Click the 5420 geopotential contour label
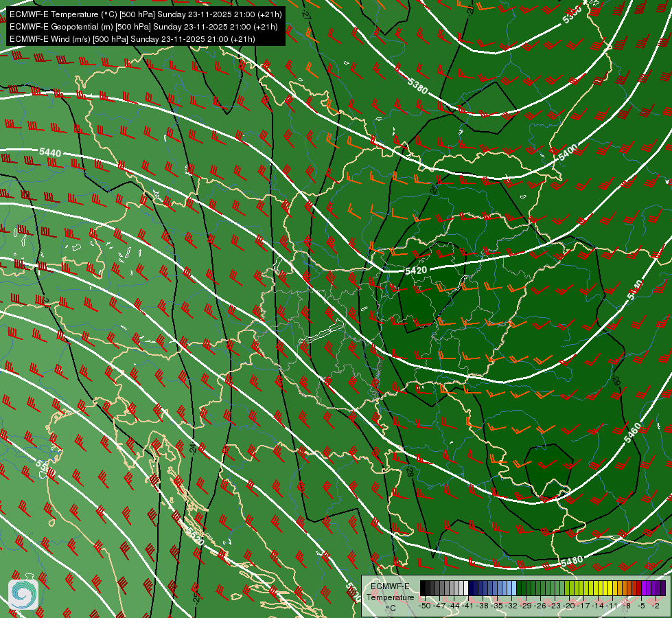The height and width of the screenshot is (618, 672). pos(416,270)
